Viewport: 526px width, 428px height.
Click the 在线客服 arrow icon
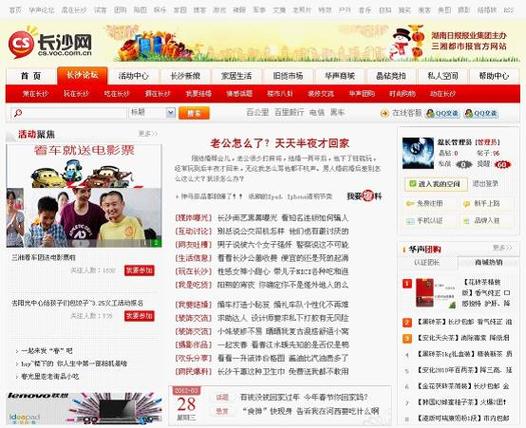click(384, 113)
